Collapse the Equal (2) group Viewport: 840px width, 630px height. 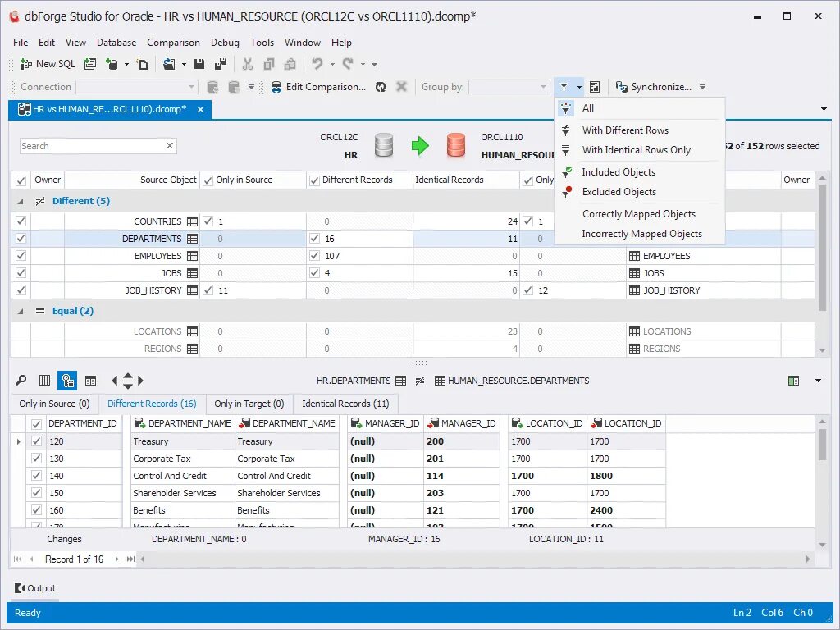(x=21, y=311)
